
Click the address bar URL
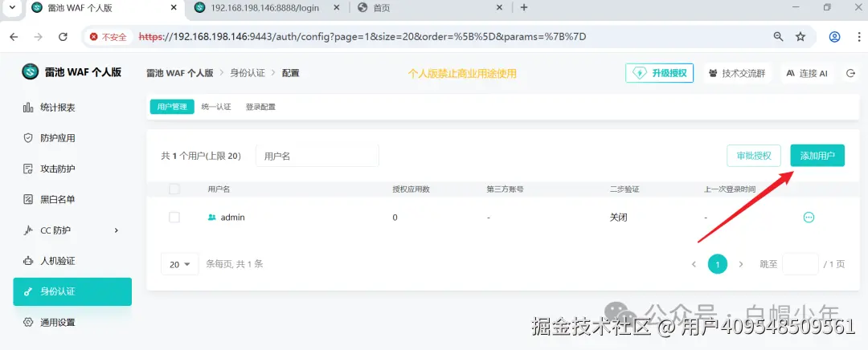point(362,37)
